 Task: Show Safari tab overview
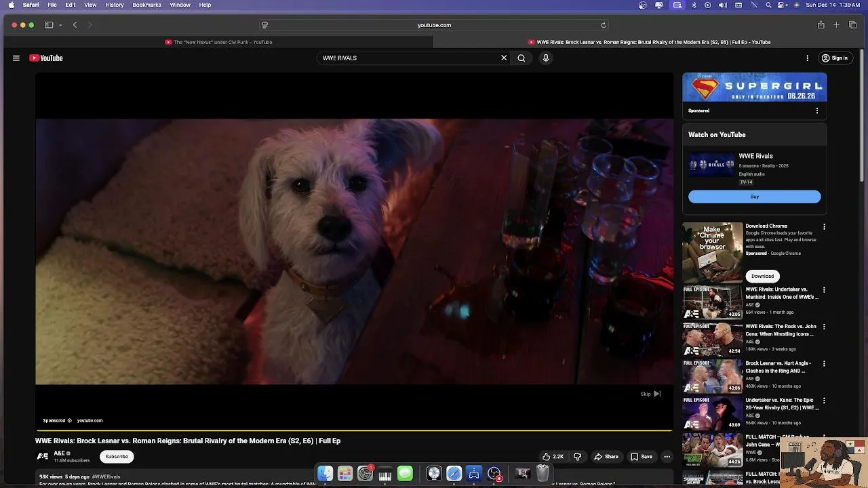[x=852, y=25]
